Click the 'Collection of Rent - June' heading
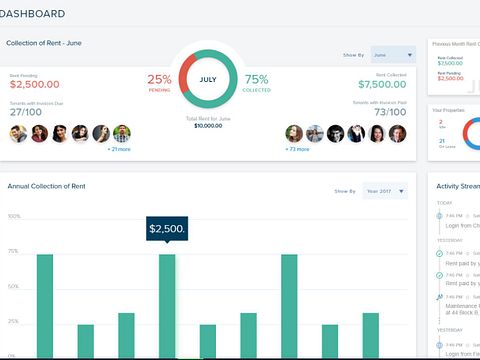Viewport: 480px width, 360px height. pyautogui.click(x=44, y=43)
